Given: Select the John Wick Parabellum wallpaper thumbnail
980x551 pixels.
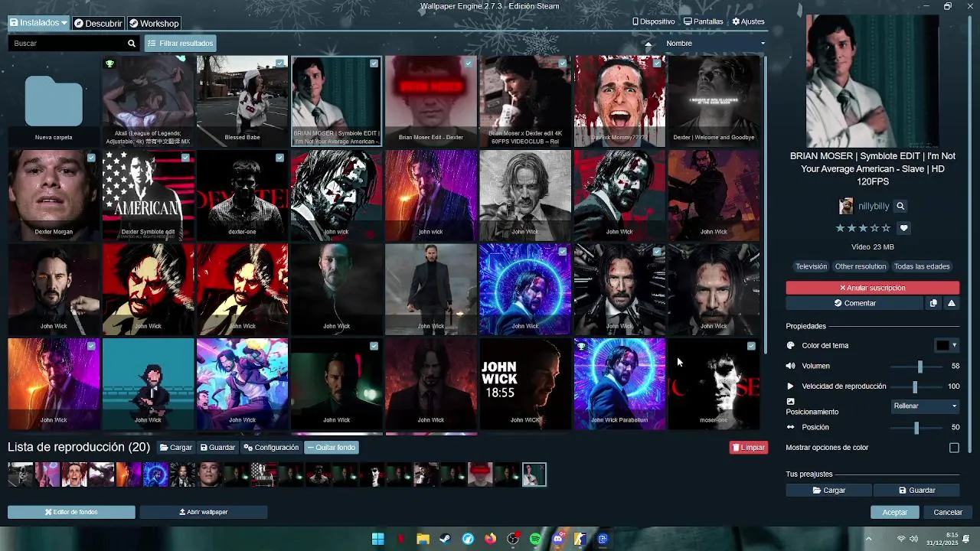Looking at the screenshot, I should point(619,383).
